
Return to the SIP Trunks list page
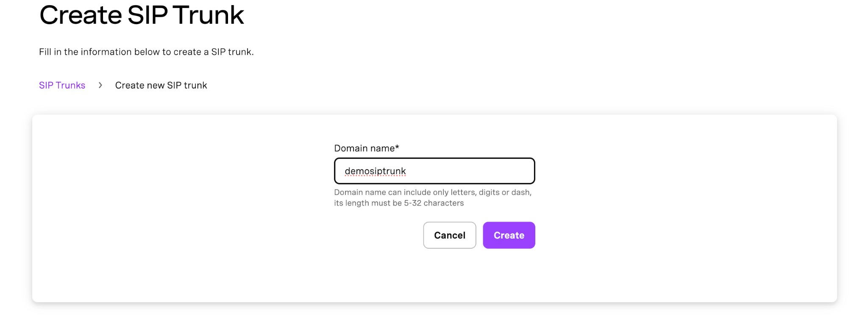pos(62,85)
